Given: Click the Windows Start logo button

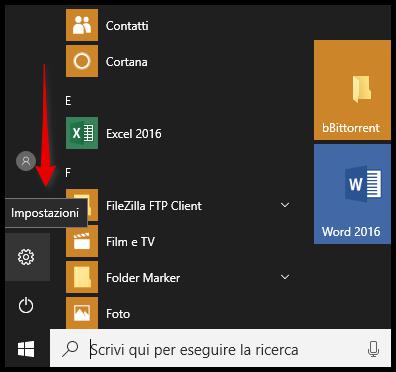Looking at the screenshot, I should click(x=26, y=349).
